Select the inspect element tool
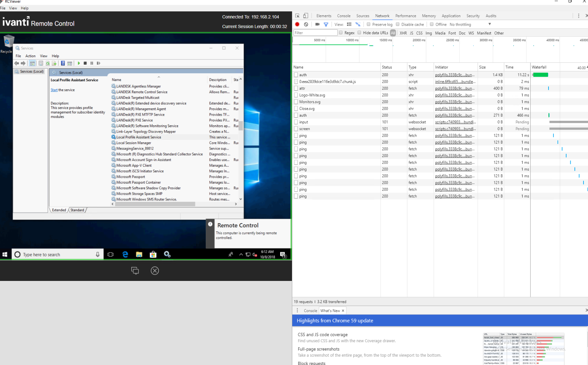Image resolution: width=588 pixels, height=365 pixels. [x=297, y=15]
